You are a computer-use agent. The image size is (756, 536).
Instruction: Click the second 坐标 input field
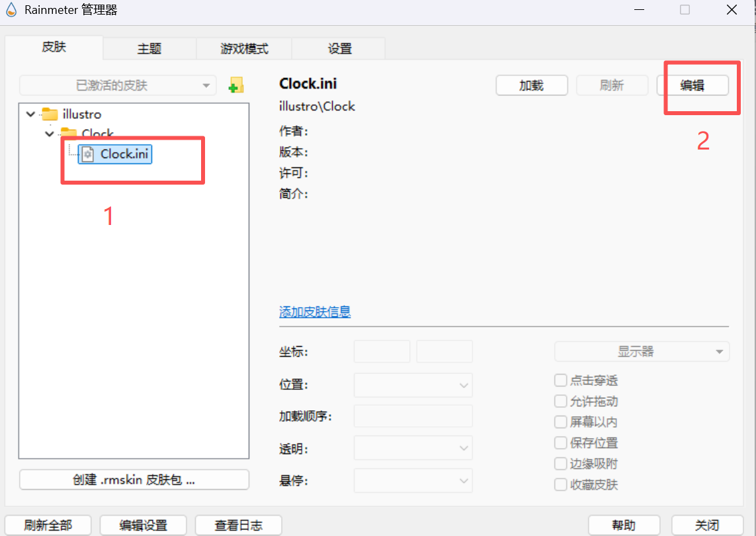(x=444, y=351)
